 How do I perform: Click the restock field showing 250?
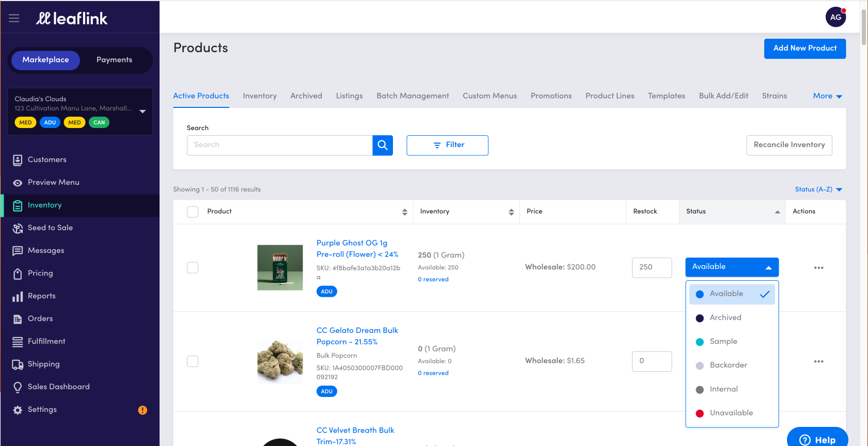(652, 267)
